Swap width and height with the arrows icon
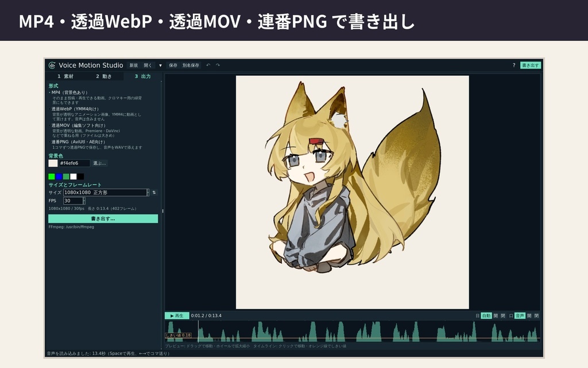The height and width of the screenshot is (368, 588). (154, 192)
